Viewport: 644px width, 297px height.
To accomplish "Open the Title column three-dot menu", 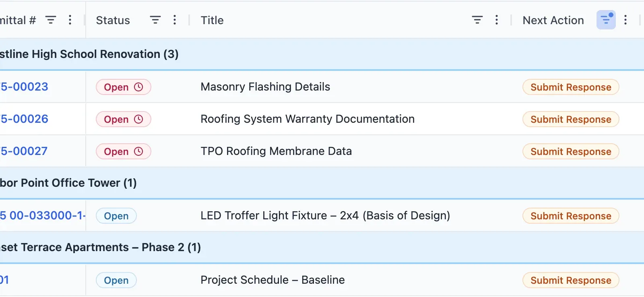I will tap(497, 20).
